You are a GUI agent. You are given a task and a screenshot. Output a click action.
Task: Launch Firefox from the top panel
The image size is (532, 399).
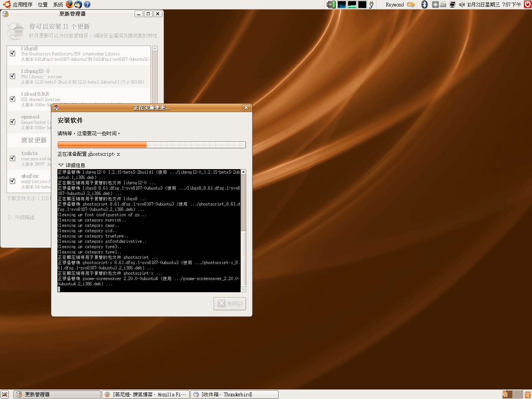(x=70, y=5)
